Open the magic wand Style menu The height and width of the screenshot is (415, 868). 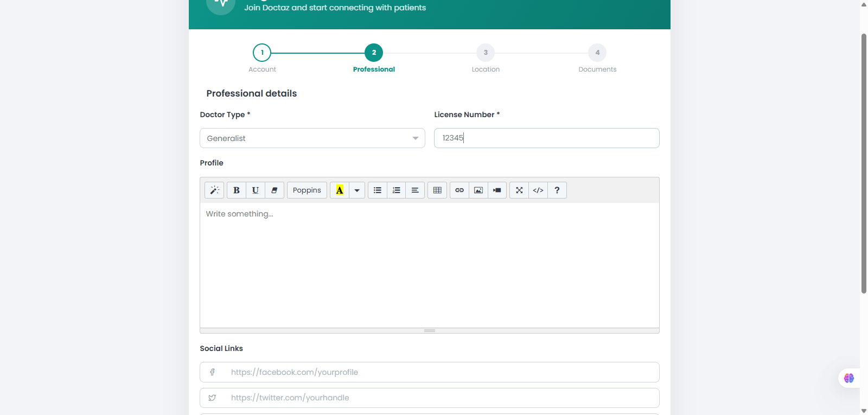click(214, 190)
